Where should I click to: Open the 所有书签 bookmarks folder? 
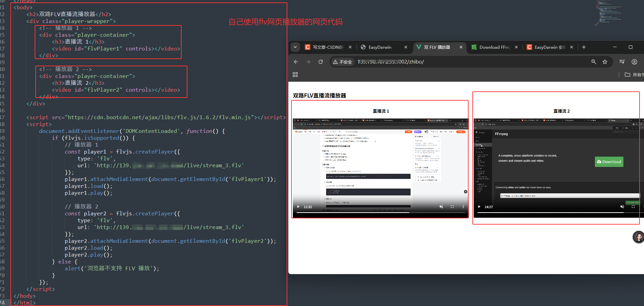[x=634, y=75]
